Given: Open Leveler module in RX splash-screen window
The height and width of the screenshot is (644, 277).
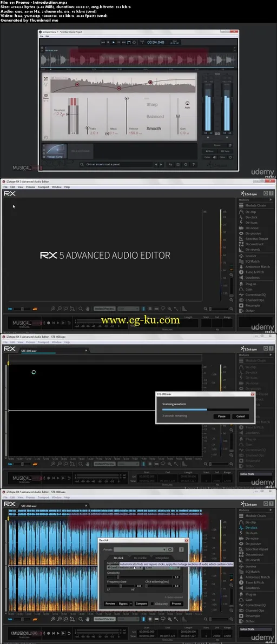Looking at the screenshot, I should (x=251, y=256).
